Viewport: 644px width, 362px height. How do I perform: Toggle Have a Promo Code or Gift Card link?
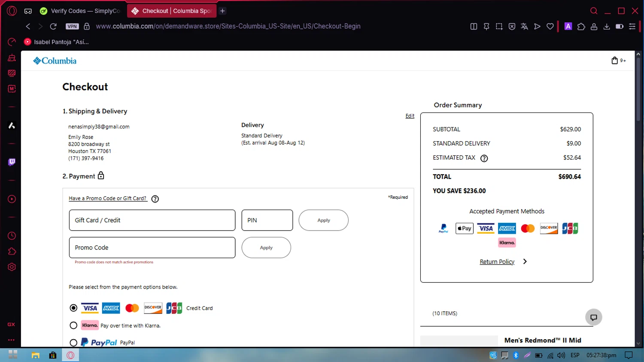[x=108, y=198]
